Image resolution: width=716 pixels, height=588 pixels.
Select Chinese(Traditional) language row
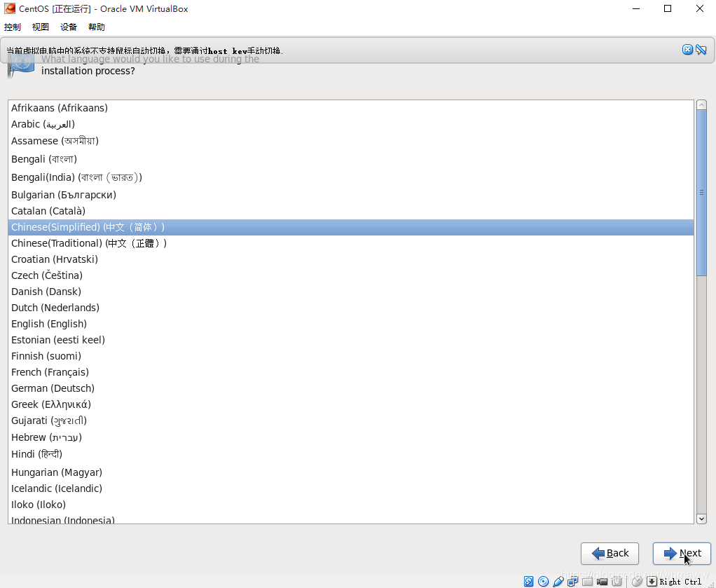(351, 243)
